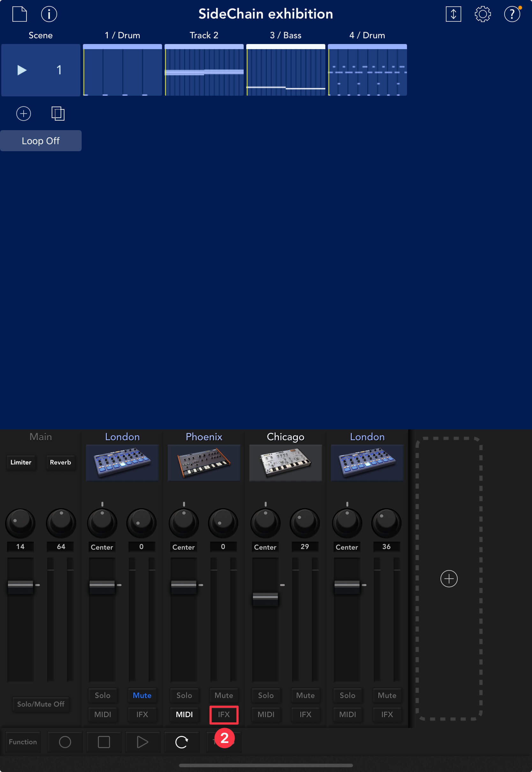The width and height of the screenshot is (532, 772).
Task: Open the new document file icon
Action: coord(19,14)
